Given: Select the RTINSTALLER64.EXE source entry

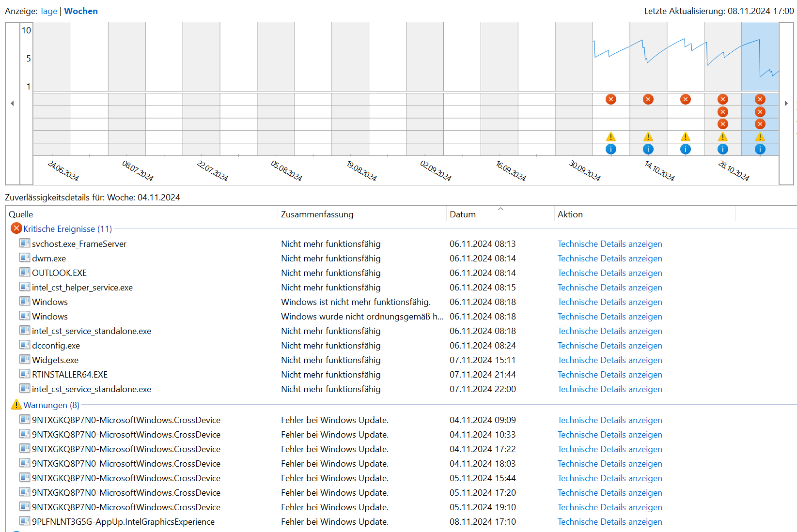Looking at the screenshot, I should coord(70,375).
